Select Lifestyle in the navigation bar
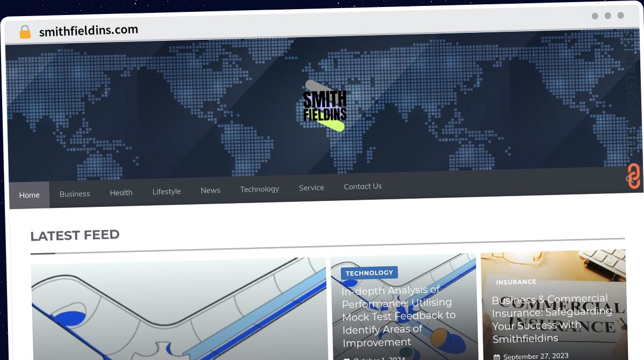The width and height of the screenshot is (644, 360). tap(166, 191)
